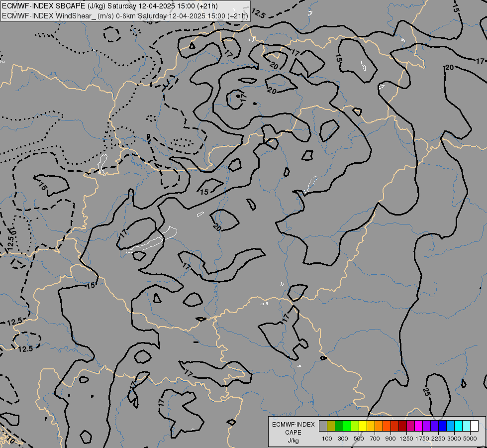487x448 pixels.
Task: Click the '1250' legend value
Action: [406, 439]
